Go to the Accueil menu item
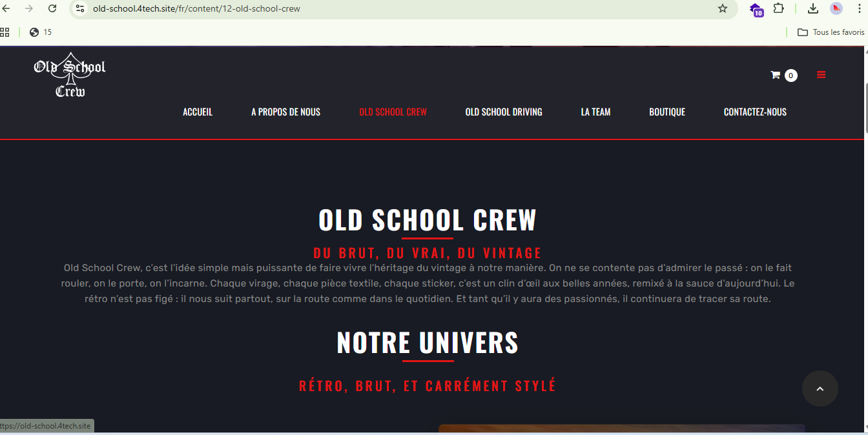Screen dimensions: 868x435 [198, 112]
